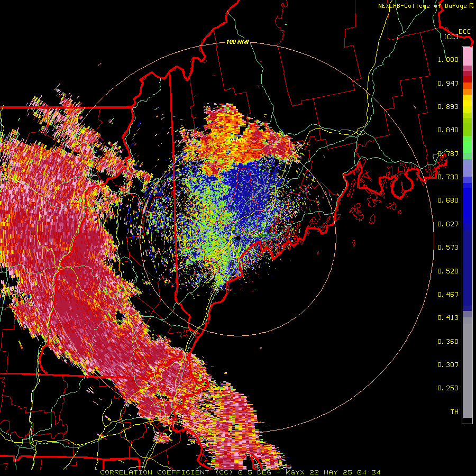Click the 0.253 color scale value
The height and width of the screenshot is (476, 476).
(x=448, y=388)
